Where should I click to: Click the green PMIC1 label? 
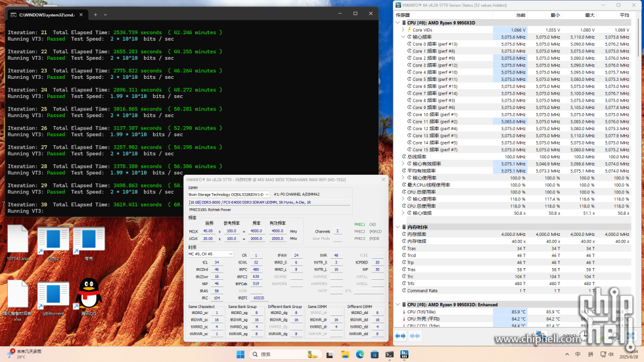tap(359, 225)
